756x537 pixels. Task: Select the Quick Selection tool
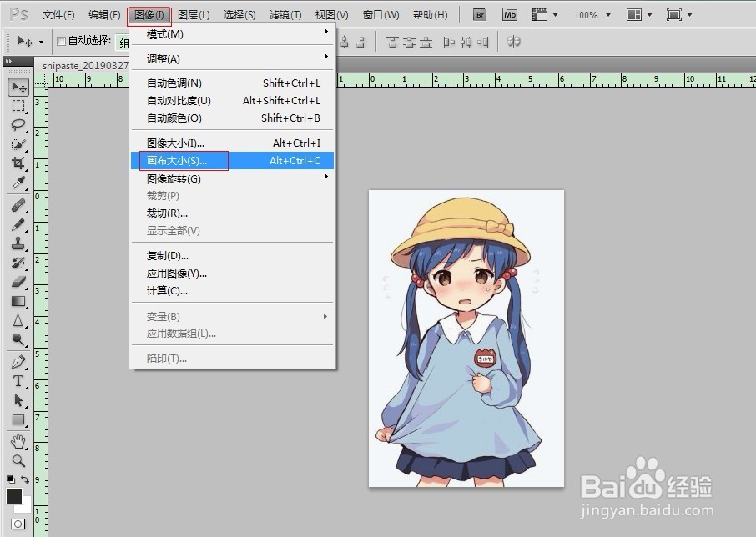point(18,144)
